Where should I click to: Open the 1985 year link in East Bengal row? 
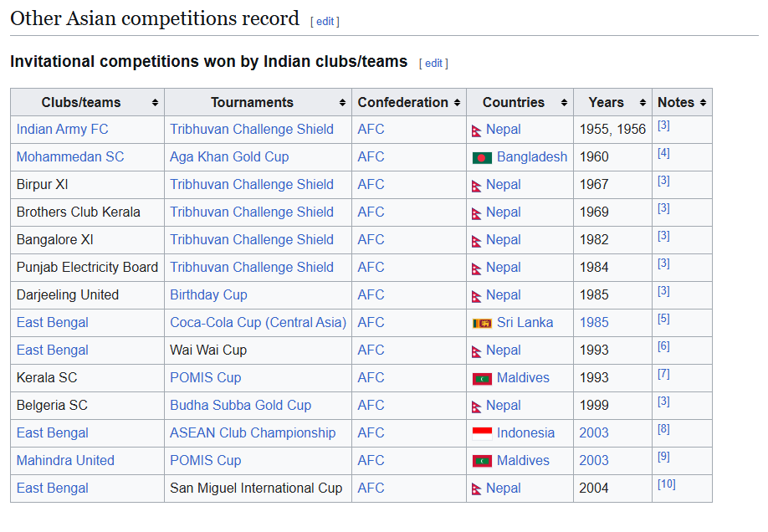(594, 322)
